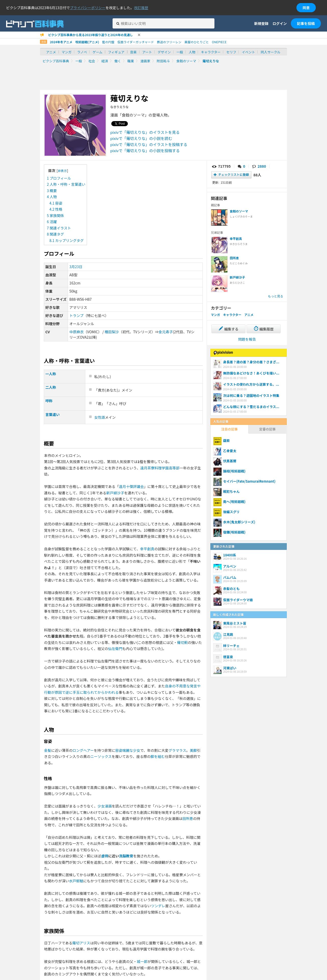327x980 pixels.
Task: Open the edit history button
Action: (x=263, y=329)
